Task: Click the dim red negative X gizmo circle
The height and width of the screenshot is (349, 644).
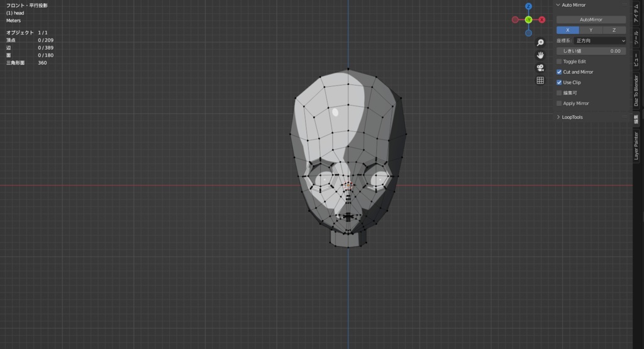Action: coord(515,19)
